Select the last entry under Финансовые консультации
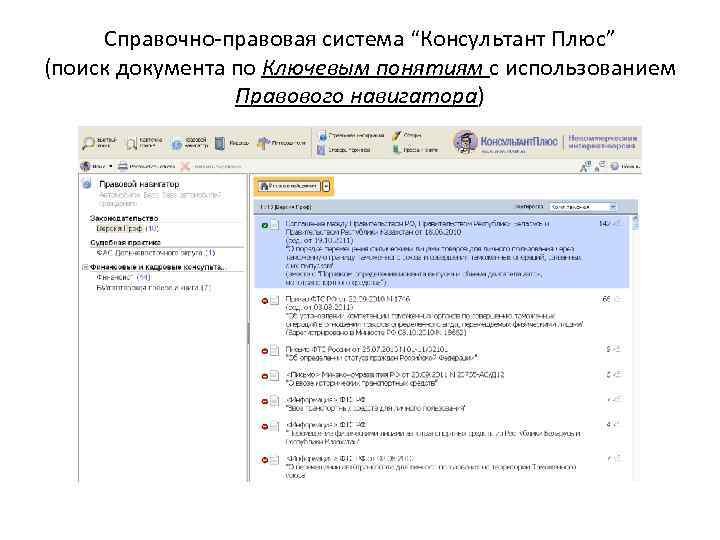Viewport: 720px width, 540px height. tap(153, 288)
